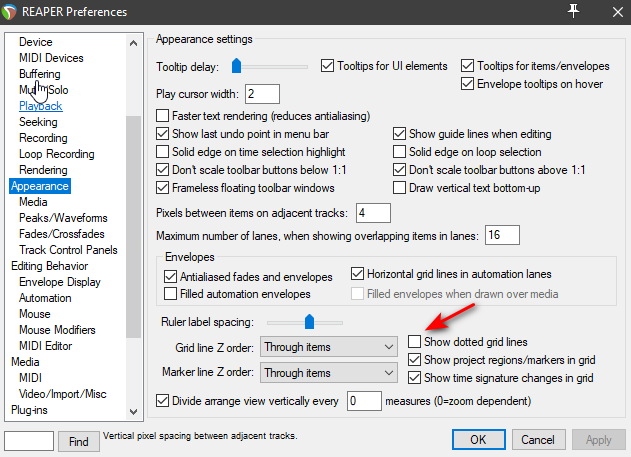Open the Plug-ins category
Viewport: 631px width, 457px height.
coord(29,410)
